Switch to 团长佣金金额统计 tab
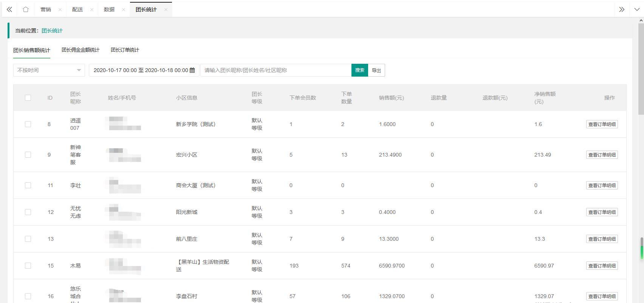 [x=80, y=50]
